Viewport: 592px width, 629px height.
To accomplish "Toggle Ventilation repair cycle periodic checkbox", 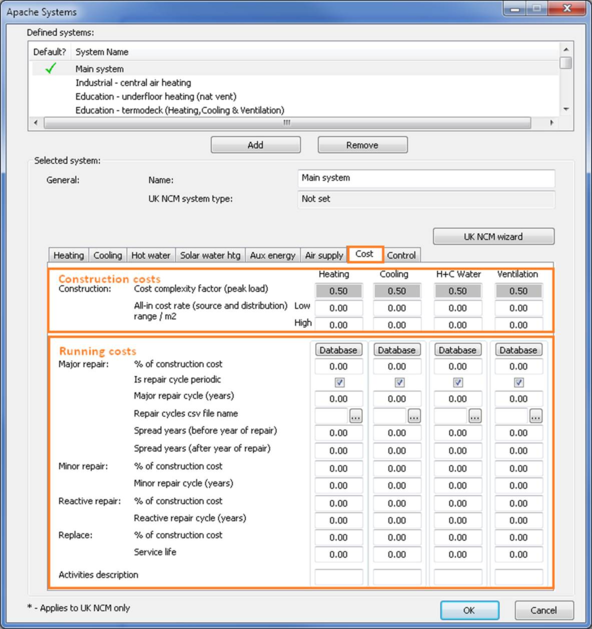I will pyautogui.click(x=519, y=382).
